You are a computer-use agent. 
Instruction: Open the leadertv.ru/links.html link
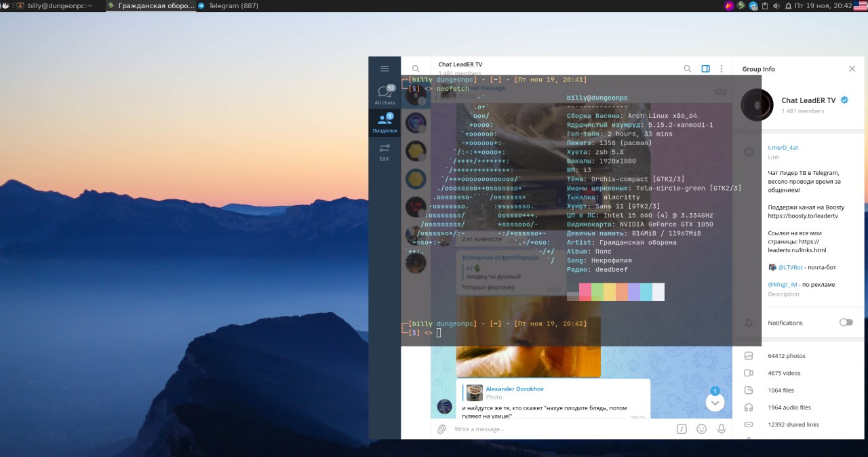[797, 250]
